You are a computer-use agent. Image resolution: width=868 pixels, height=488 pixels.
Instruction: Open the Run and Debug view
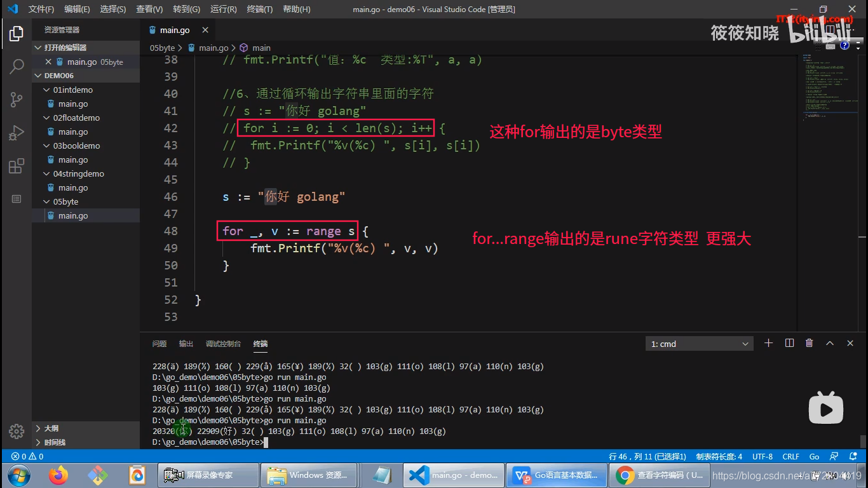pyautogui.click(x=17, y=133)
